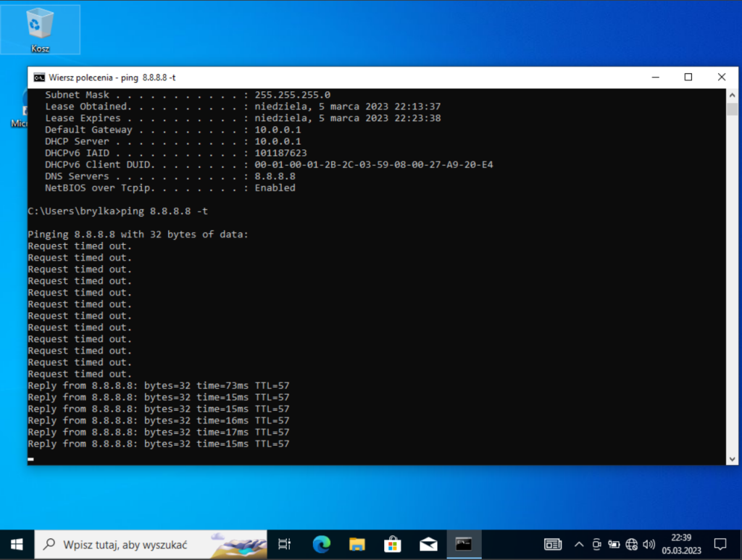Viewport: 742px width, 560px height.
Task: Open File Explorer from the taskbar
Action: [357, 544]
